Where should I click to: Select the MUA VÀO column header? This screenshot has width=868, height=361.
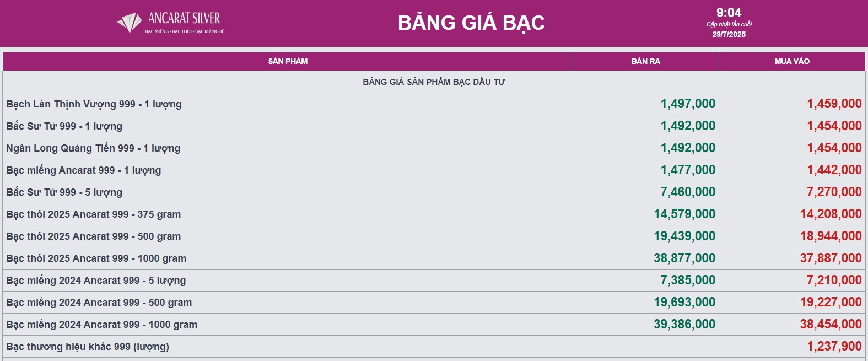792,61
